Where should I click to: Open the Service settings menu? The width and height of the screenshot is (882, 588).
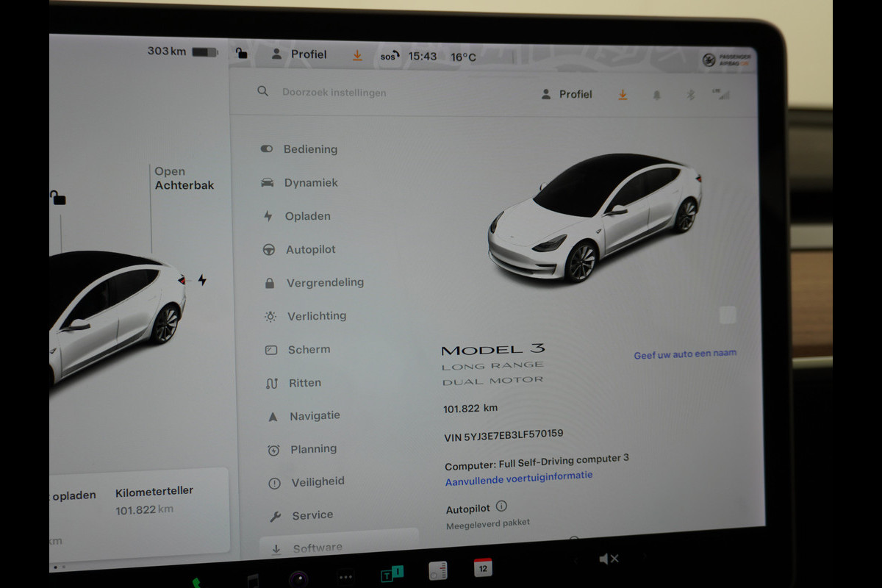click(x=302, y=515)
